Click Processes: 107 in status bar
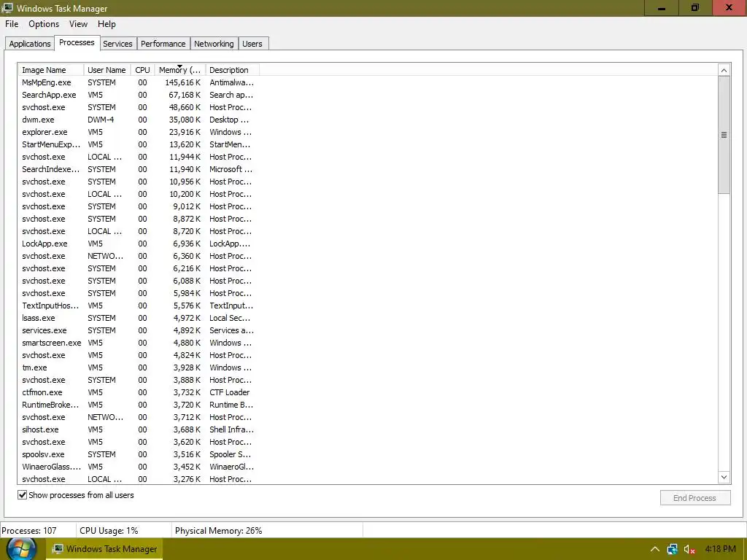Screen dimensions: 747x560 (29, 531)
